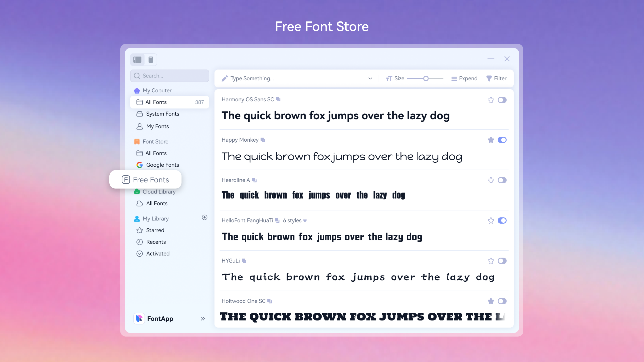Deactivate the Happy Monkey font

point(503,140)
